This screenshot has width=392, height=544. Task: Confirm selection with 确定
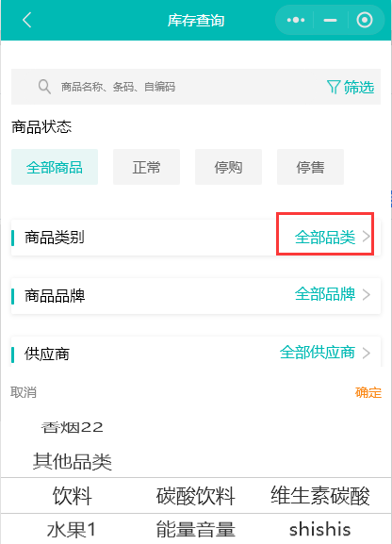click(368, 392)
